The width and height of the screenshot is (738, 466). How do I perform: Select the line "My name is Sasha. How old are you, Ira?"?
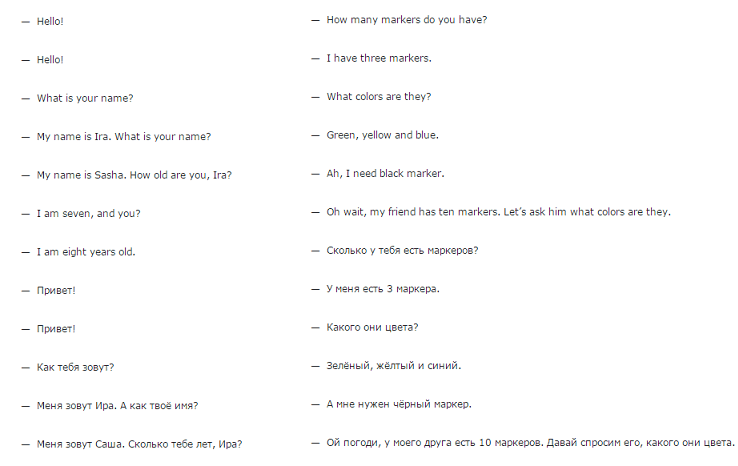click(x=134, y=175)
